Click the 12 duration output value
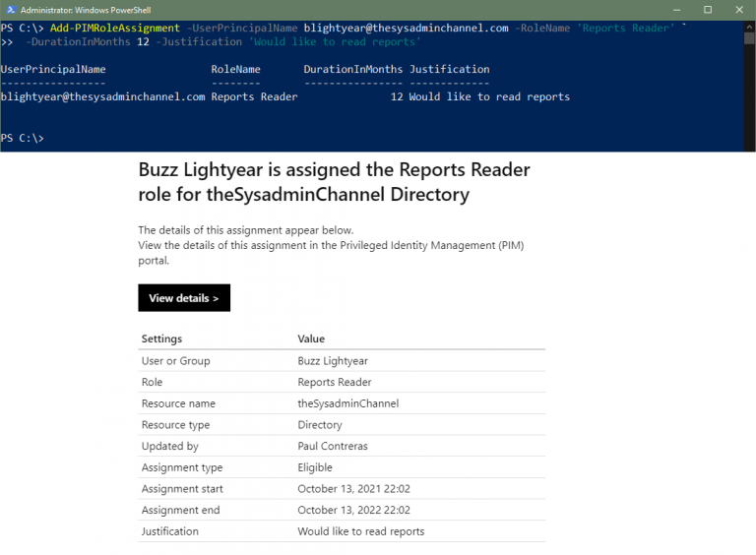 click(397, 96)
